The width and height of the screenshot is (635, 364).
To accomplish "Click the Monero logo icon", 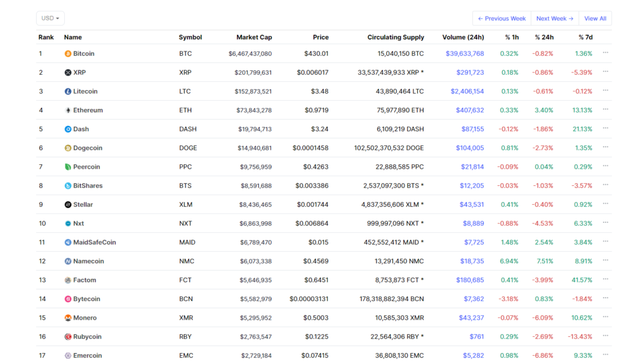I will point(68,318).
